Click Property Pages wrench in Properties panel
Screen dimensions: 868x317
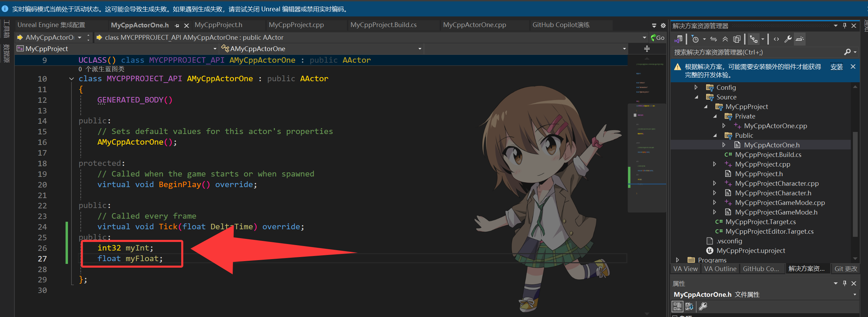point(703,306)
